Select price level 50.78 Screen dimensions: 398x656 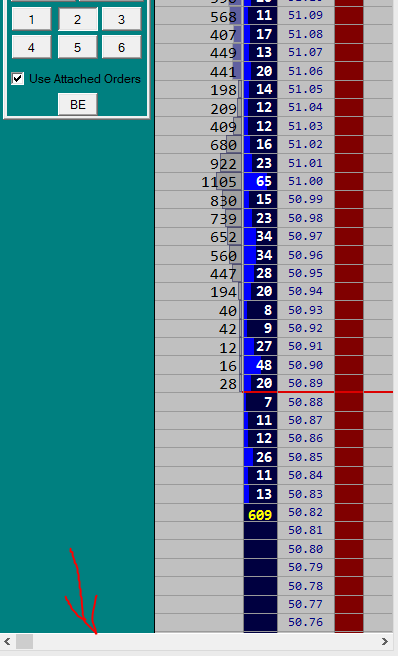click(306, 586)
